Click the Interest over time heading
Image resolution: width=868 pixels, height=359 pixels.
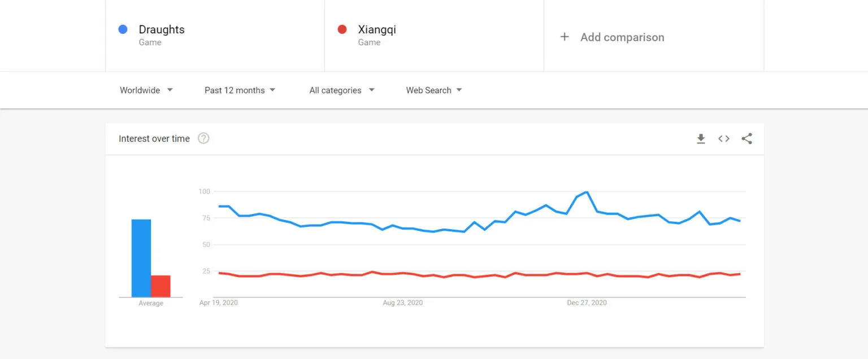tap(154, 138)
